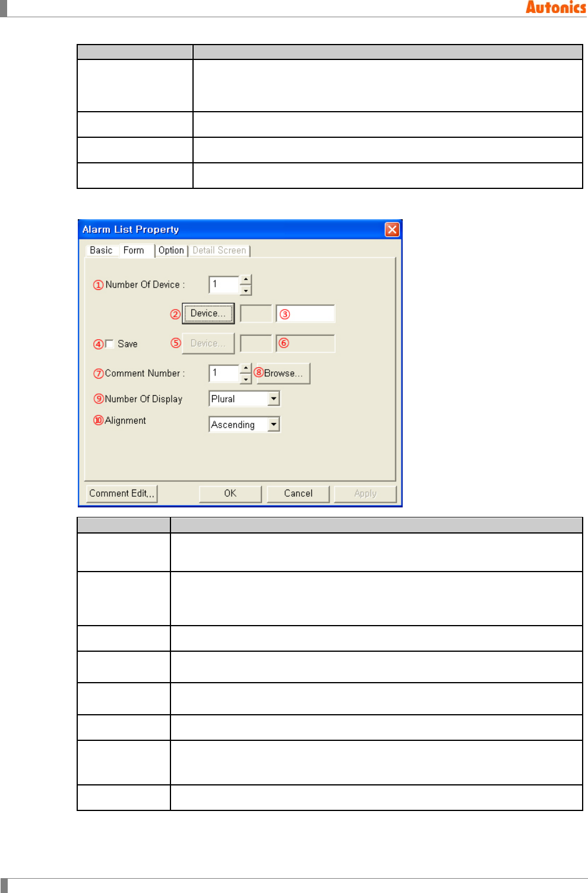Click the Cancel button

point(298,494)
